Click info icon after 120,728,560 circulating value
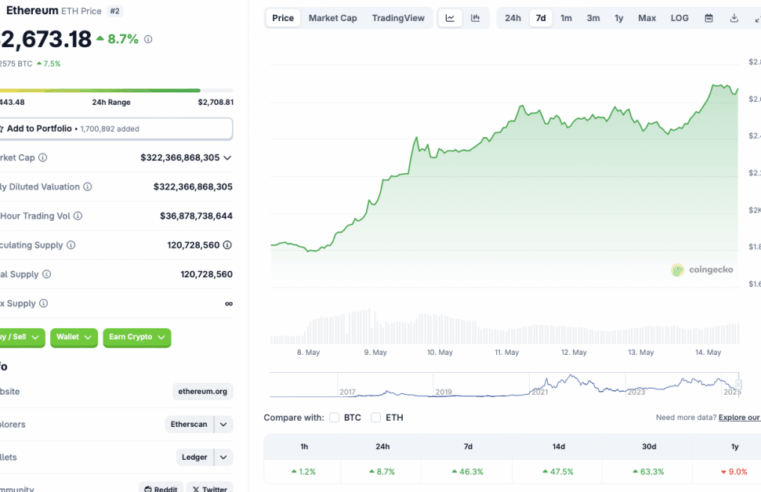Screen dimensions: 761x492 227,245
